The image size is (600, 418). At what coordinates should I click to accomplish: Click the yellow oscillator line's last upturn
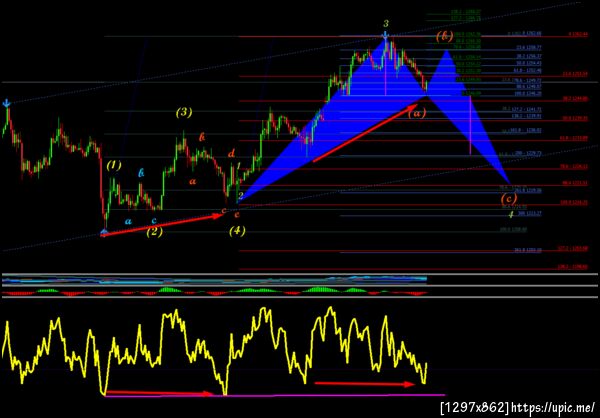(425, 372)
